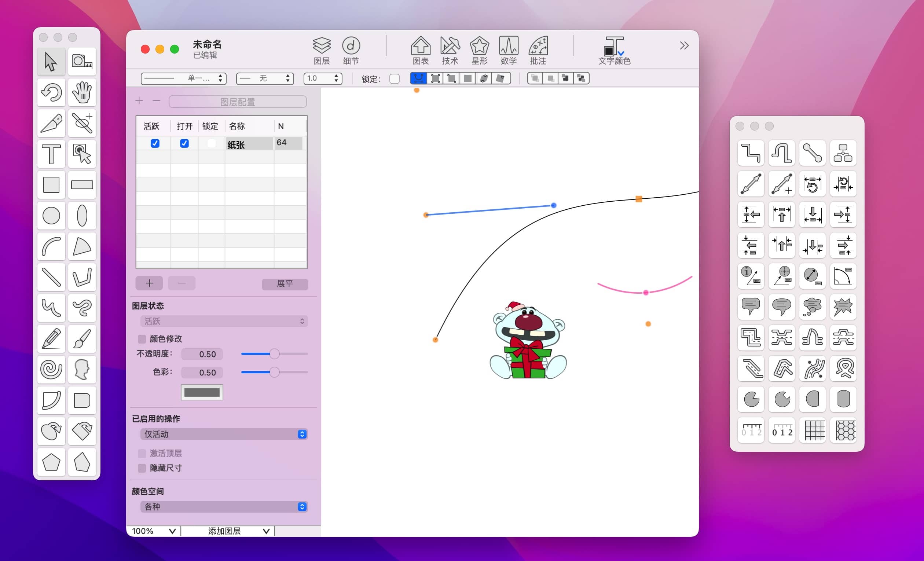Uncheck the open checkbox for 纸张 layer

pos(184,143)
